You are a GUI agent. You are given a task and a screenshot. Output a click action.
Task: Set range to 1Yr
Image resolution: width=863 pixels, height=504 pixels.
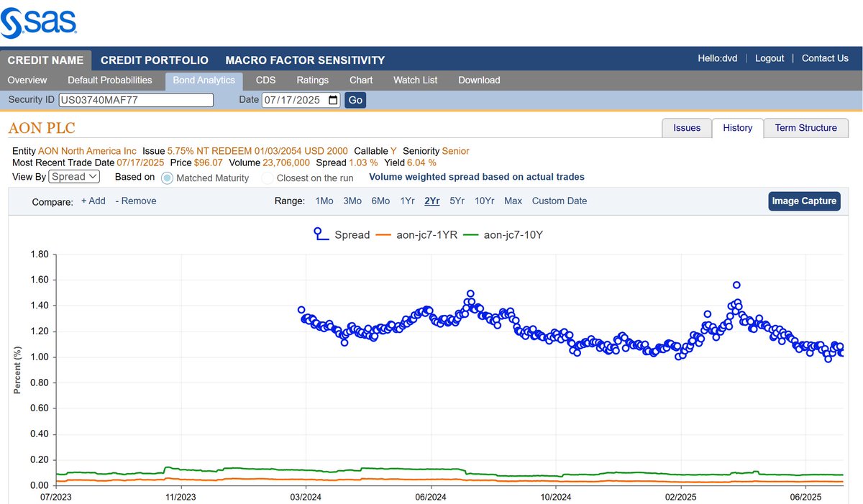click(x=407, y=201)
